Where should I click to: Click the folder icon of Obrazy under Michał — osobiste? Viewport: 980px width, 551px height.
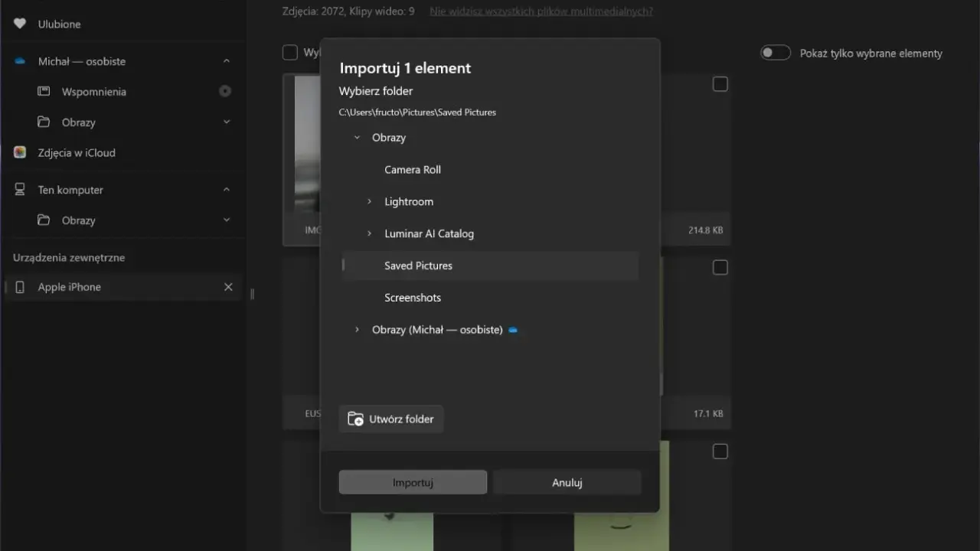[44, 122]
